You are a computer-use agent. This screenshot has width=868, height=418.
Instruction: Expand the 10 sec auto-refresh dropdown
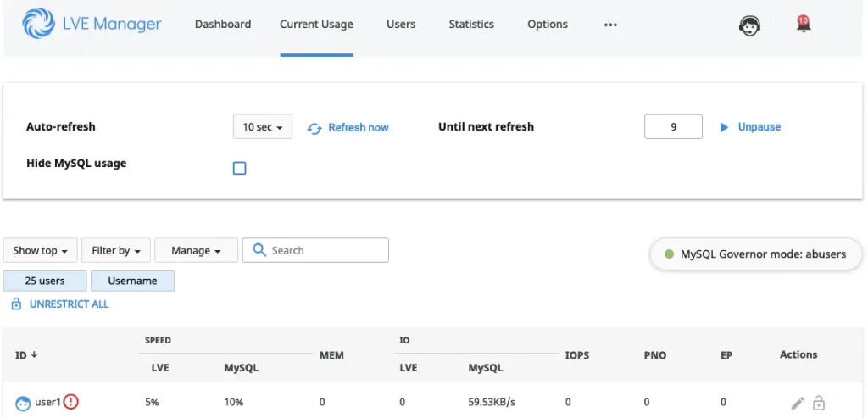(262, 127)
